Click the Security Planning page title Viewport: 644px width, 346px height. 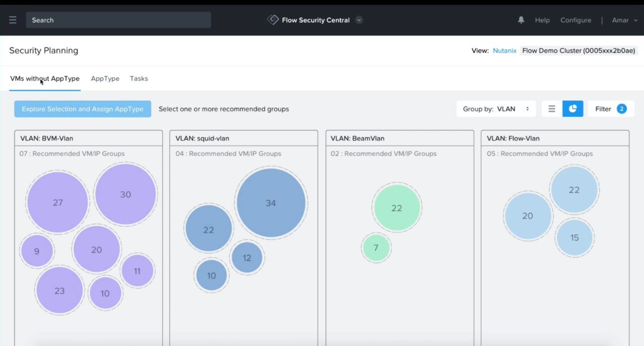pyautogui.click(x=44, y=50)
